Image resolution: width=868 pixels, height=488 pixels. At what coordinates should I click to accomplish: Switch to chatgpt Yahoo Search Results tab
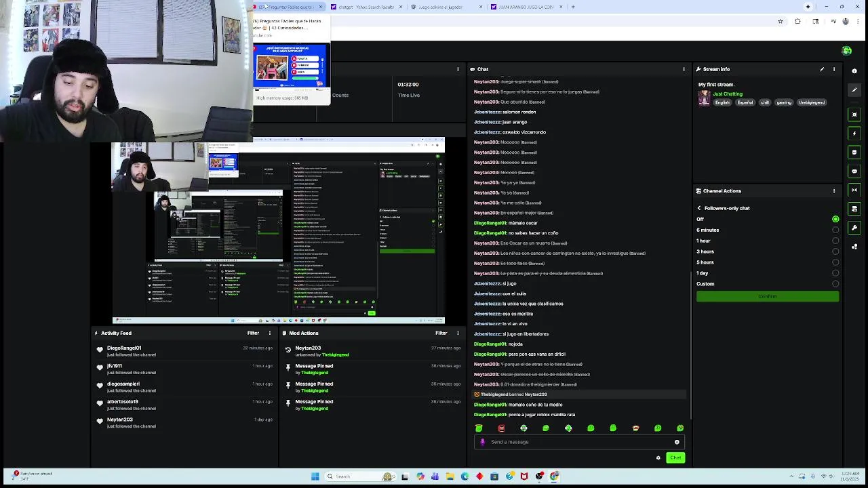coord(366,7)
